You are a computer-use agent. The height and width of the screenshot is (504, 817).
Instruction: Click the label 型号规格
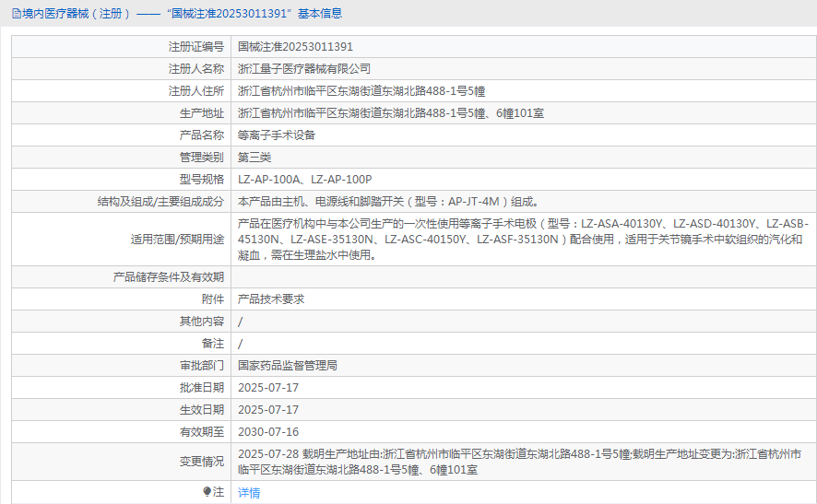tap(202, 180)
